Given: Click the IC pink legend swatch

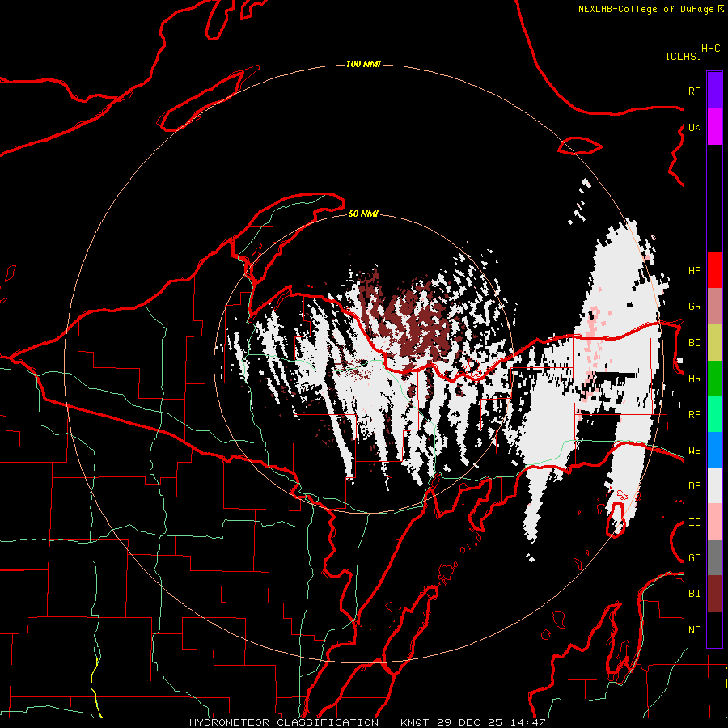Looking at the screenshot, I should [x=714, y=522].
